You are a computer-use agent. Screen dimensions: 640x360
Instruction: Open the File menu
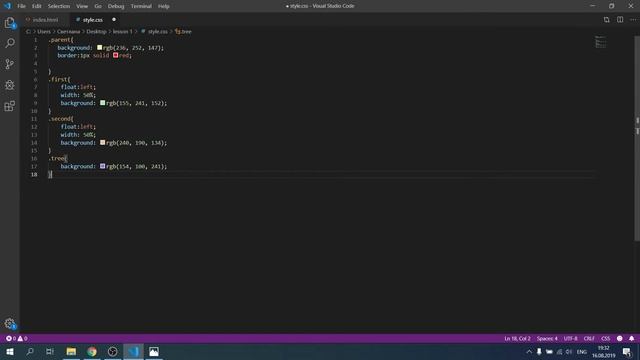21,6
